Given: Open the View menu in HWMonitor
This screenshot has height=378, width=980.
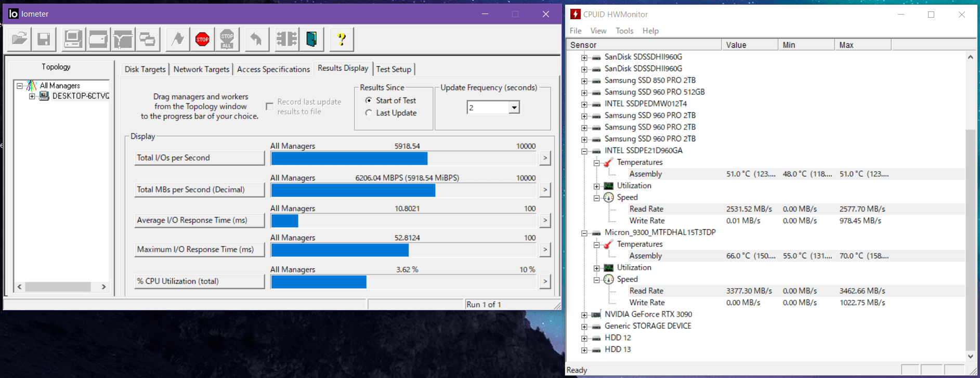Looking at the screenshot, I should click(x=598, y=31).
